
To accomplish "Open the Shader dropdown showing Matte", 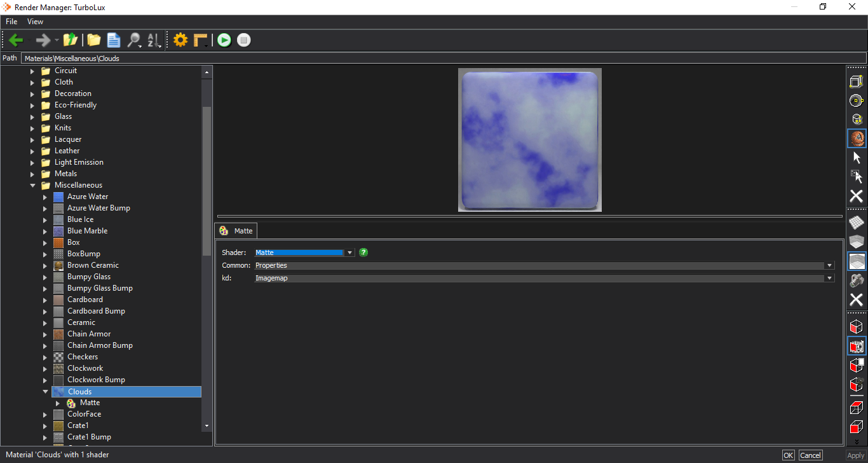I will pyautogui.click(x=304, y=252).
